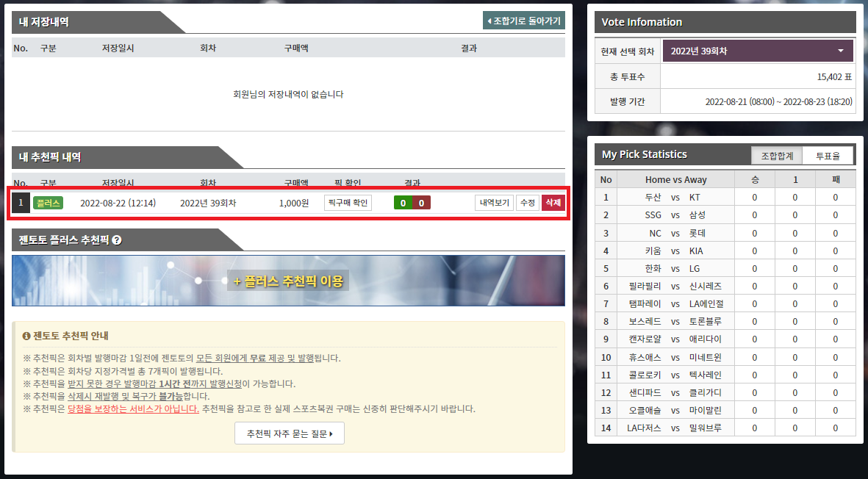The height and width of the screenshot is (479, 868).
Task: Click 수정 button on the pick row
Action: [528, 203]
